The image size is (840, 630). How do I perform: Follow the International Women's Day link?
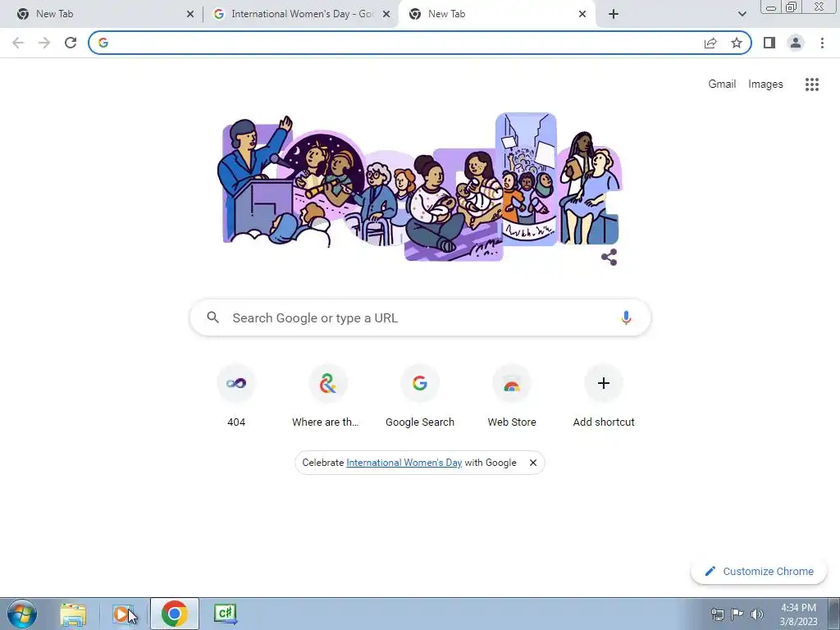coord(404,463)
